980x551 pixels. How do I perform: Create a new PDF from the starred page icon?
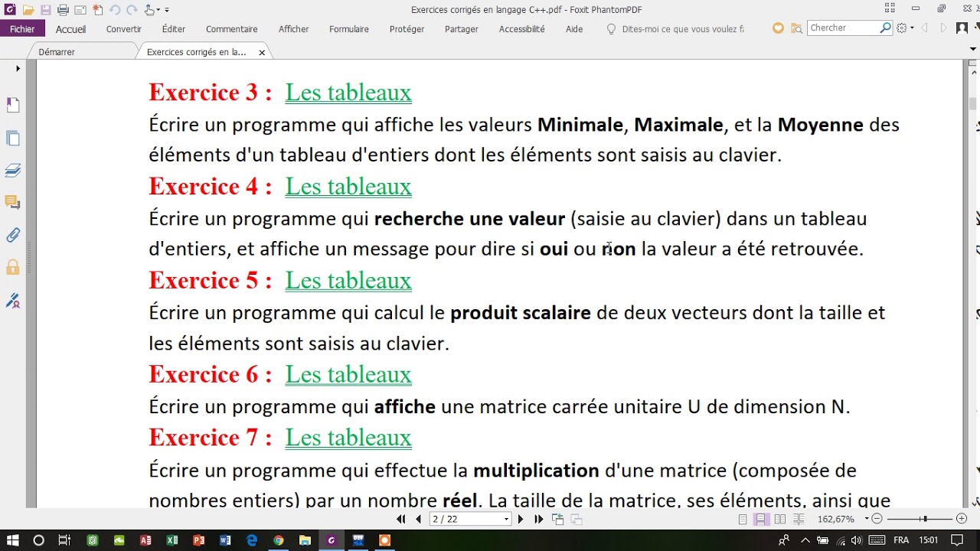pos(97,10)
